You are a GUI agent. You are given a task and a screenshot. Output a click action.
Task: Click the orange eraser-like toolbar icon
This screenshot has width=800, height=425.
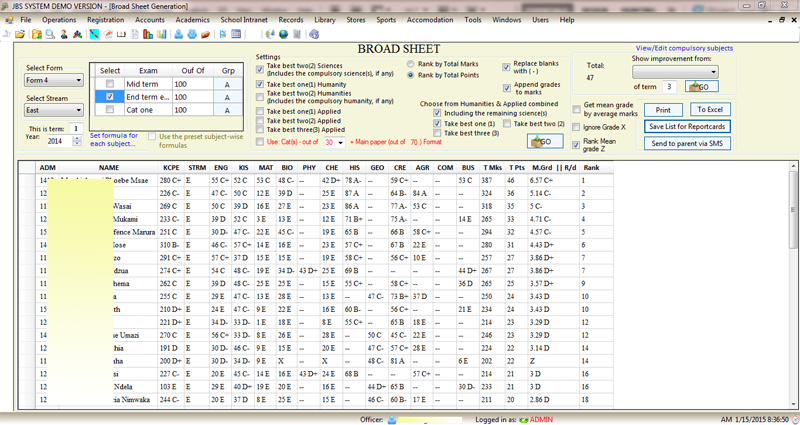(205, 34)
